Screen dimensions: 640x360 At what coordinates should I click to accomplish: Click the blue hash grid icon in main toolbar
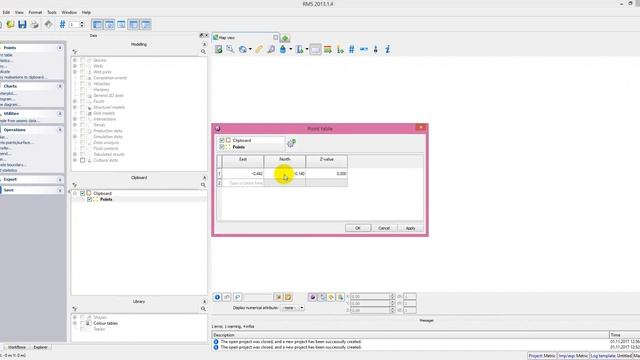tap(62, 24)
